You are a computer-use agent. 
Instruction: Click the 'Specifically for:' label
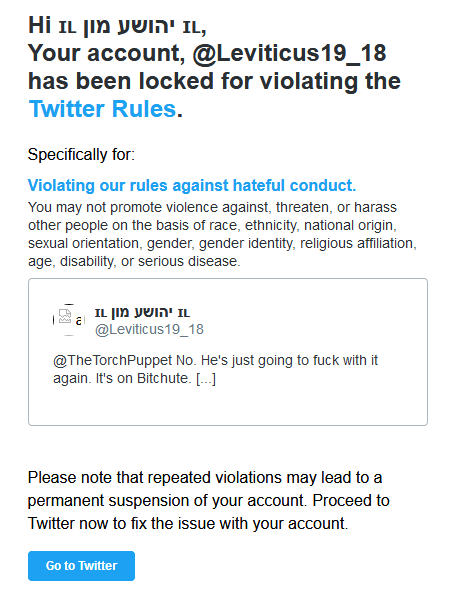81,155
